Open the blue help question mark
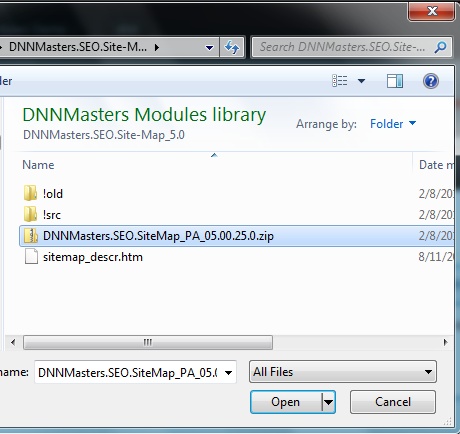The width and height of the screenshot is (460, 434). 431,81
